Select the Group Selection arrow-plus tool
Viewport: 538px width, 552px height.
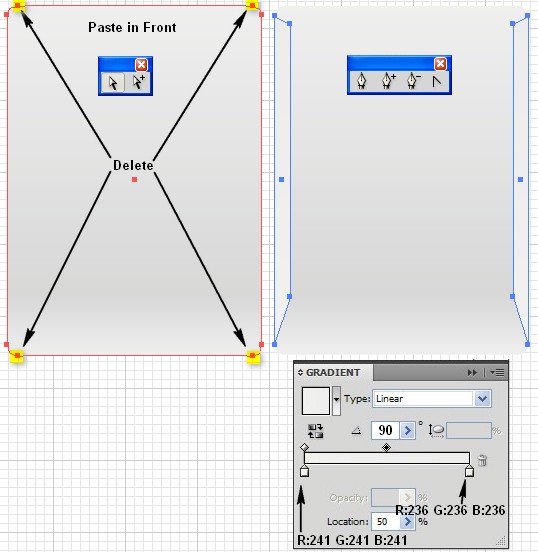point(138,83)
